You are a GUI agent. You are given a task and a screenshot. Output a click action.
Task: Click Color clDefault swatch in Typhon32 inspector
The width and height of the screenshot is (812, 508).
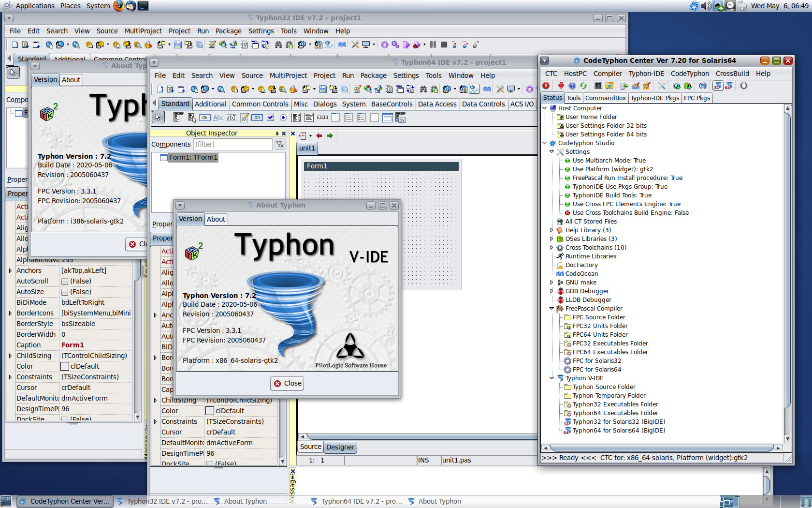tap(65, 366)
